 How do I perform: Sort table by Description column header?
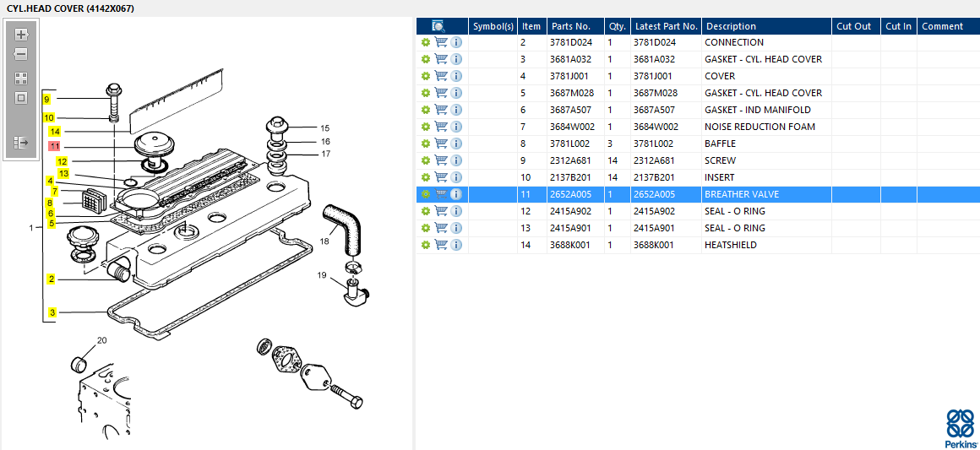click(x=731, y=26)
